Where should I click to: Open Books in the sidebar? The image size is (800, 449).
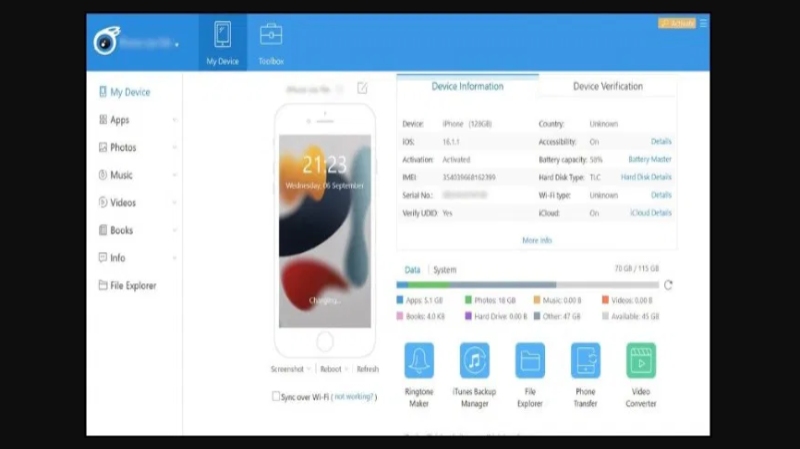coord(115,230)
